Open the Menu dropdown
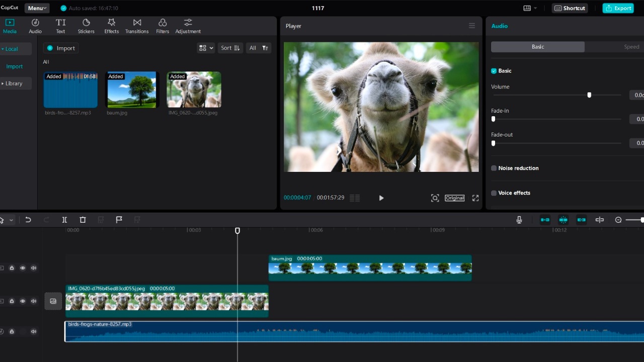Viewport: 644px width, 362px height. [x=37, y=8]
